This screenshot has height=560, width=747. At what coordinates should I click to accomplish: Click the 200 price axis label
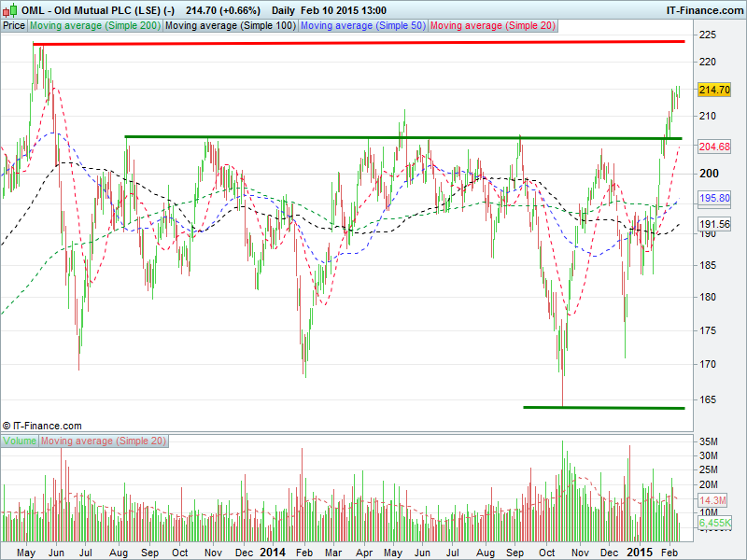(709, 174)
